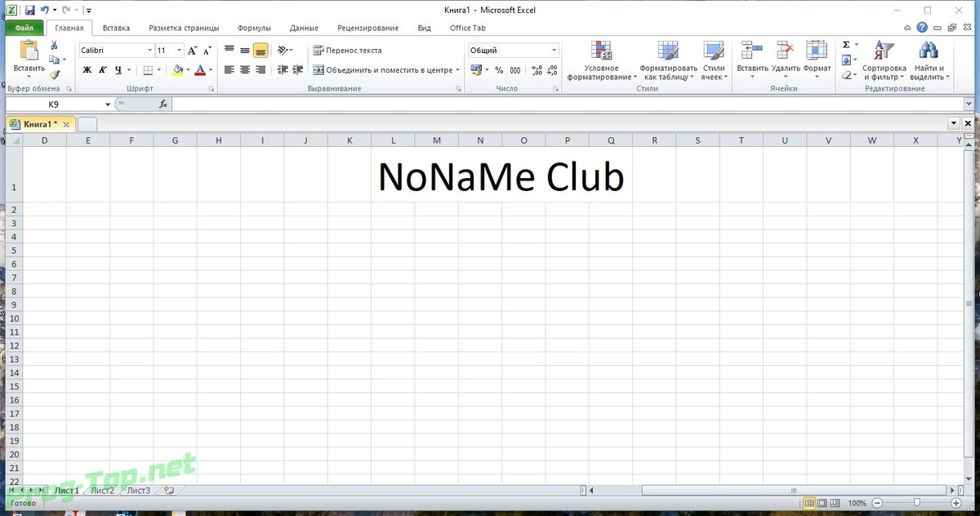Toggle italic К formatting

click(x=103, y=70)
